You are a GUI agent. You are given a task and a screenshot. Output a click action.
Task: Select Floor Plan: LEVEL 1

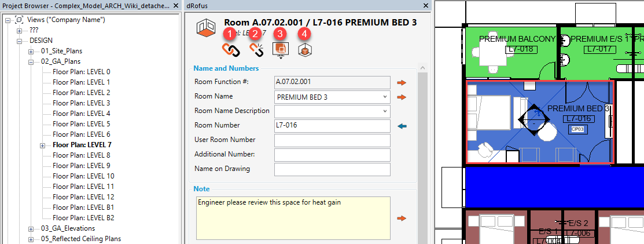[x=82, y=82]
